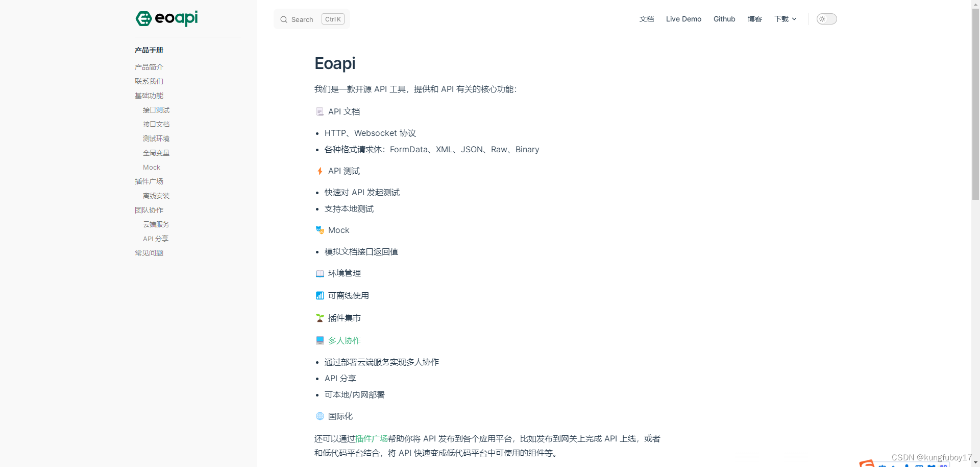Click the 插件广场 link in paragraph

(372, 438)
